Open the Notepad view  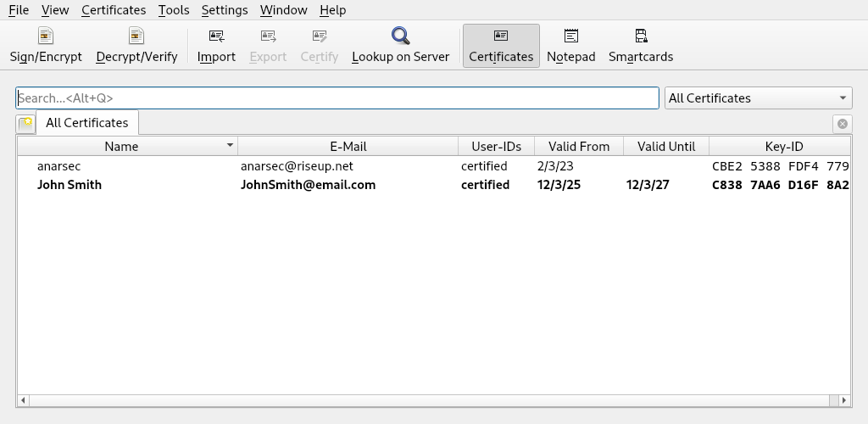coord(570,46)
